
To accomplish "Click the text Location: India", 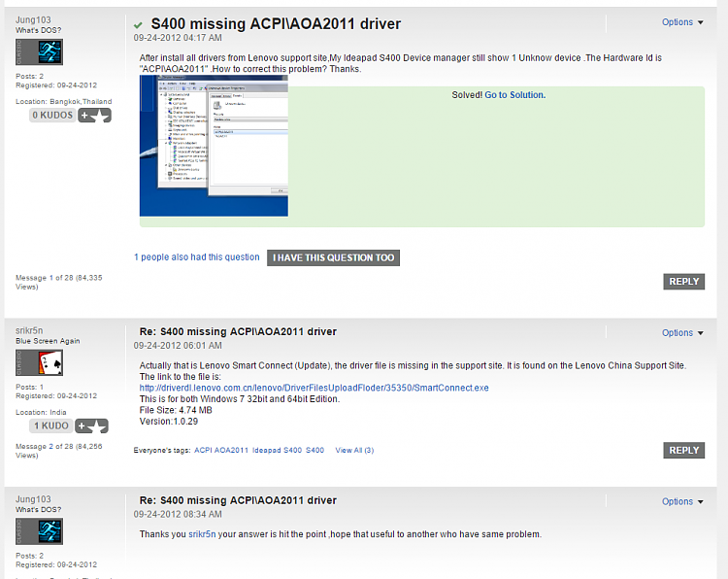I will 41,412.
